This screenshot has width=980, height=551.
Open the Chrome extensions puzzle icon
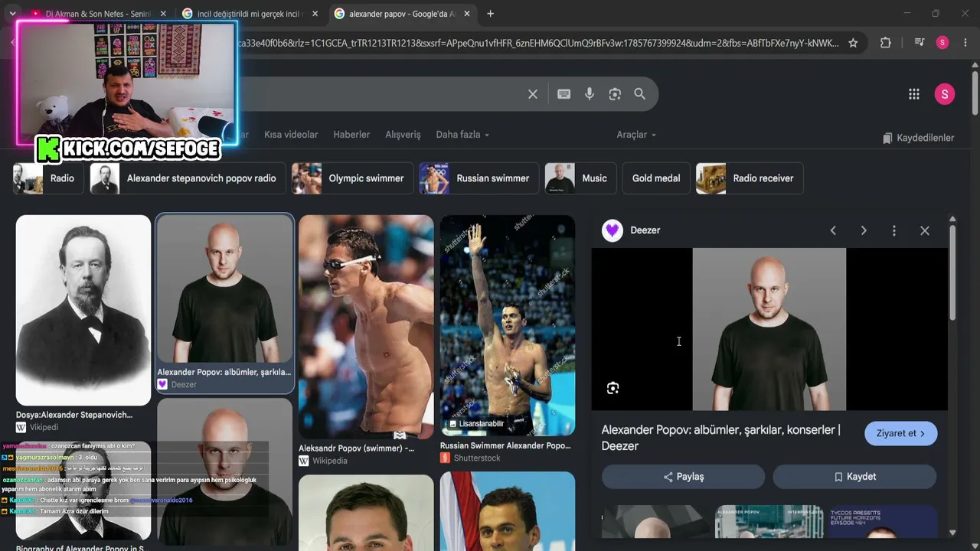886,43
